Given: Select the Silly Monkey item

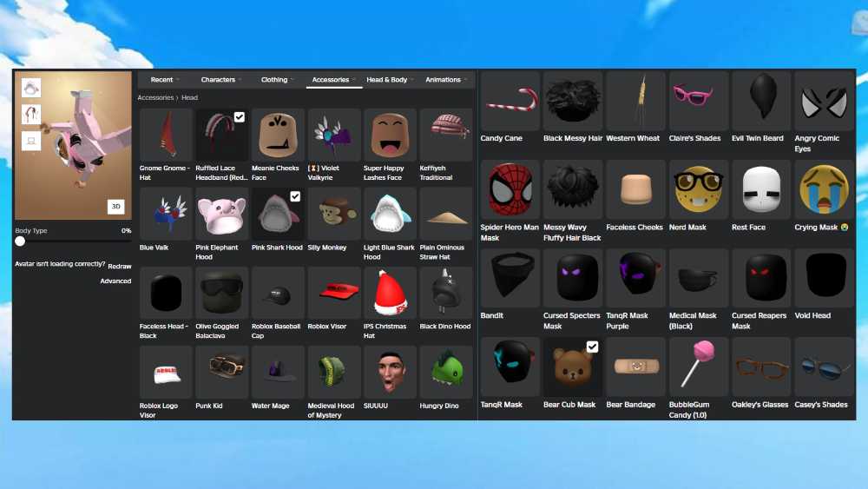Looking at the screenshot, I should (333, 214).
